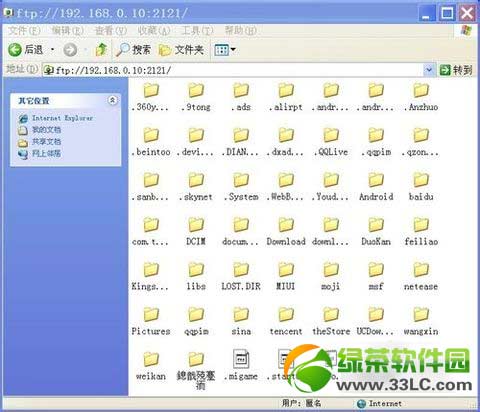Open the Views dropdown in toolbar
480x412 pixels.
(x=225, y=50)
